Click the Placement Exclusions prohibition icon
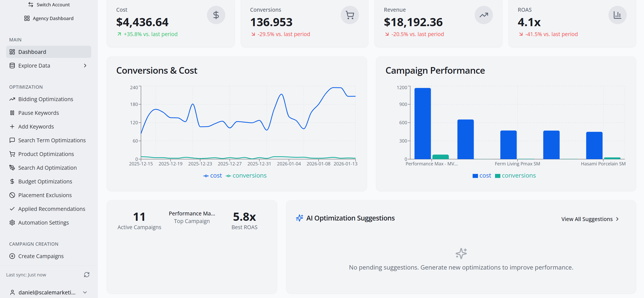This screenshot has width=644, height=298. pos(12,195)
